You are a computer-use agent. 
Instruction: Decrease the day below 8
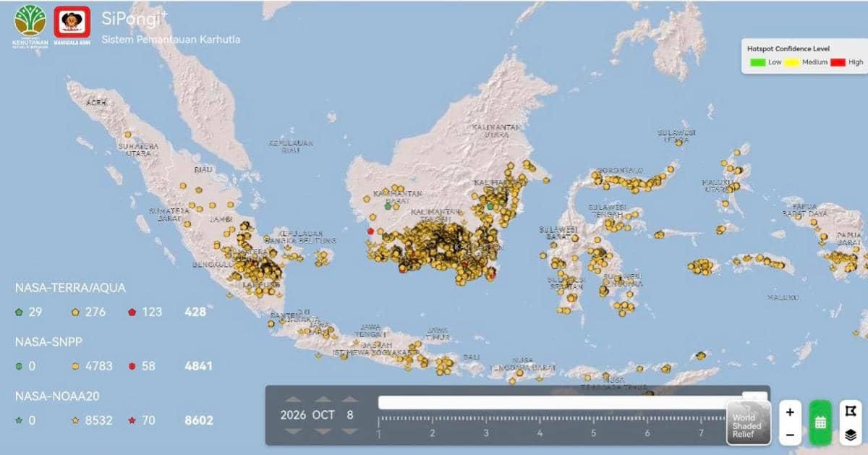click(x=350, y=431)
